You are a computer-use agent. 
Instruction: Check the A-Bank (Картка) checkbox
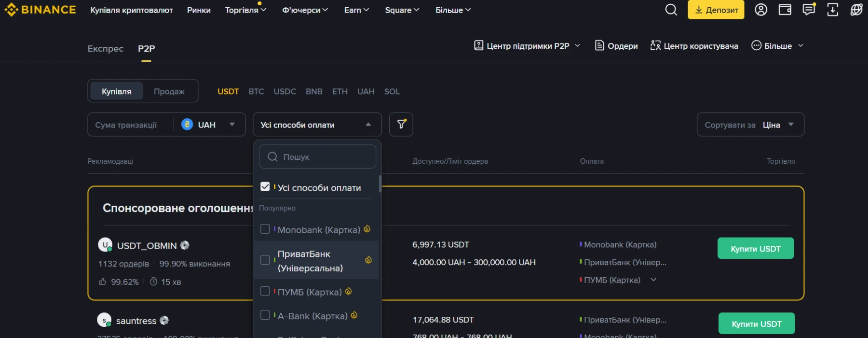[265, 315]
